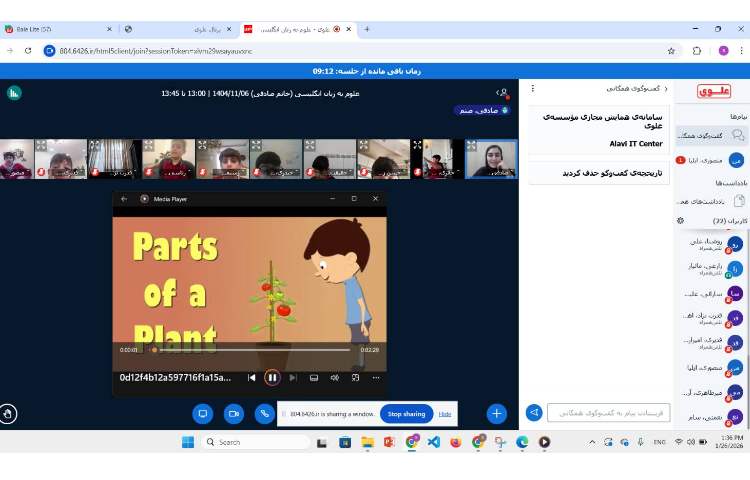Screen dimensions: 750x480
Task: Open Media Player from the taskbar
Action: click(x=544, y=442)
